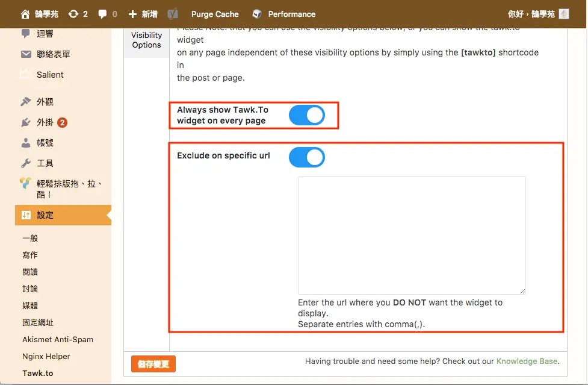Open the Salient menu label
This screenshot has width=588, height=385.
coord(50,75)
